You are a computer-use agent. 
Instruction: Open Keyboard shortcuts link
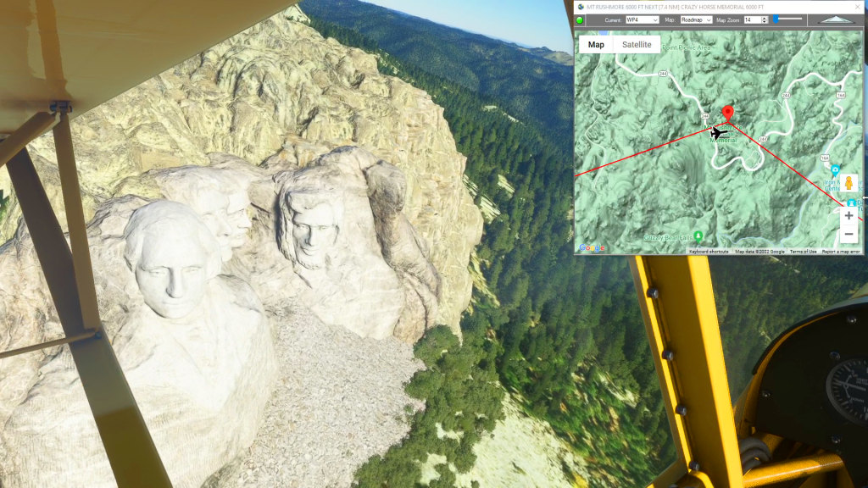tap(709, 252)
